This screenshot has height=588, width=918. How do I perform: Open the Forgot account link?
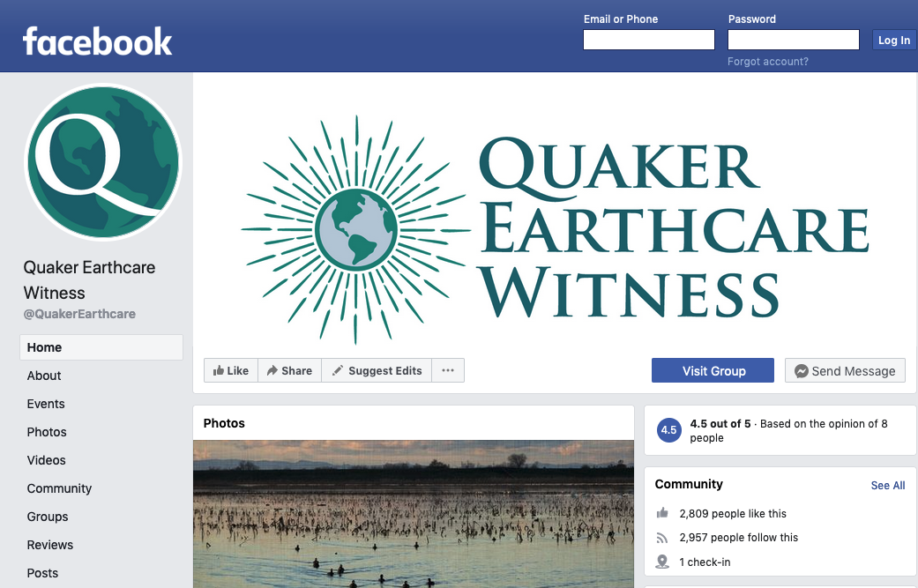click(767, 62)
